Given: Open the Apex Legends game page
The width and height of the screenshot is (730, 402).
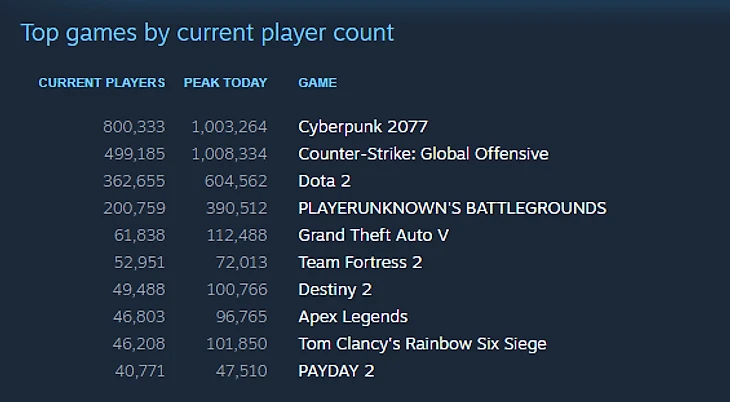Looking at the screenshot, I should tap(353, 317).
